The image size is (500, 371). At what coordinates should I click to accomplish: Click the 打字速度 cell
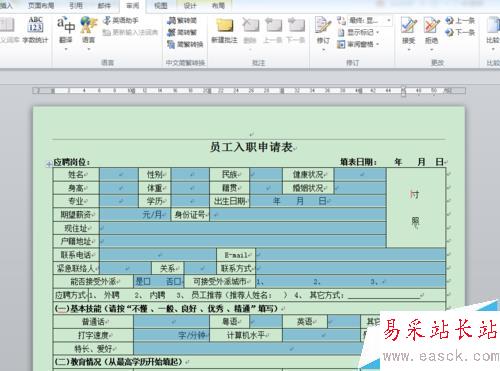(x=93, y=335)
